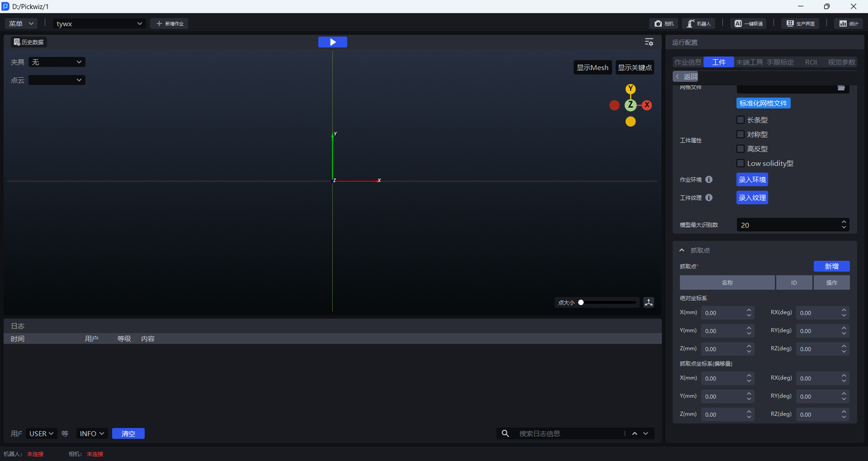Viewport: 868px width, 461px height.
Task: Collapse the 抓取点 section
Action: tap(682, 250)
